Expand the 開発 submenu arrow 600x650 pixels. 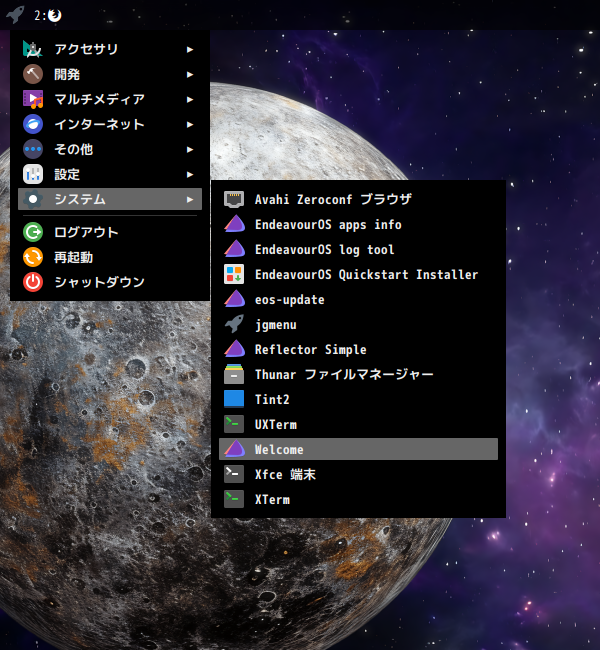(189, 75)
